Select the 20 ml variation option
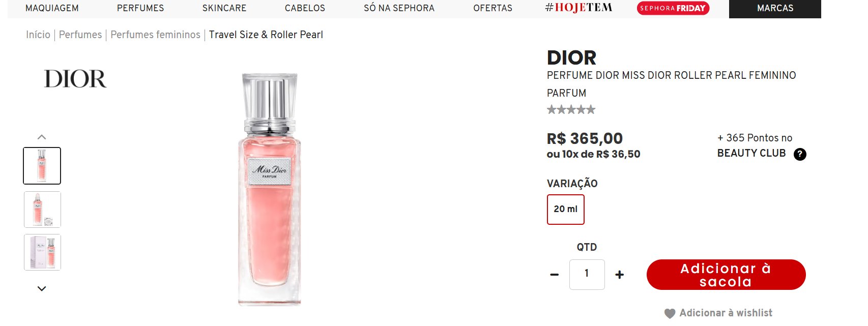 click(x=566, y=209)
